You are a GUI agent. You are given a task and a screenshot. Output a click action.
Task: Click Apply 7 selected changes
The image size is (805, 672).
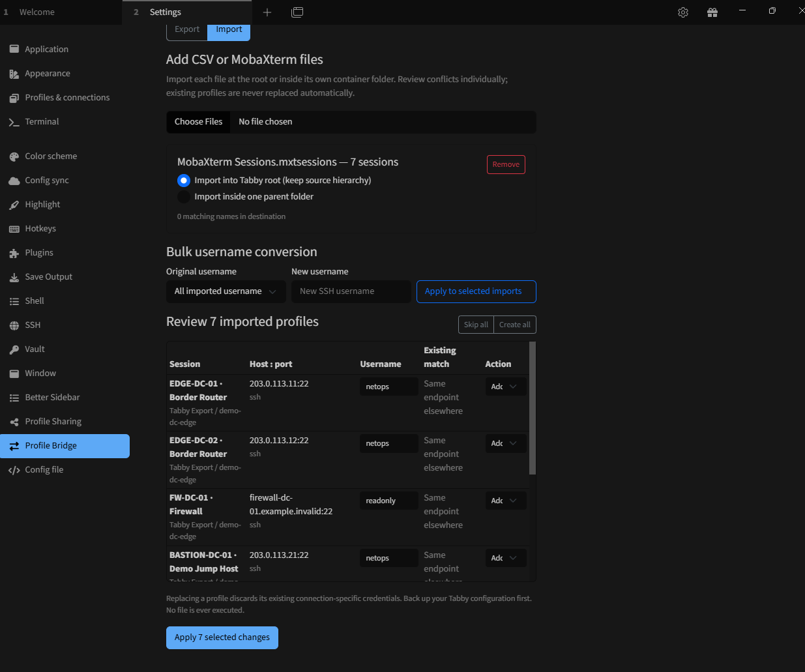pos(222,637)
